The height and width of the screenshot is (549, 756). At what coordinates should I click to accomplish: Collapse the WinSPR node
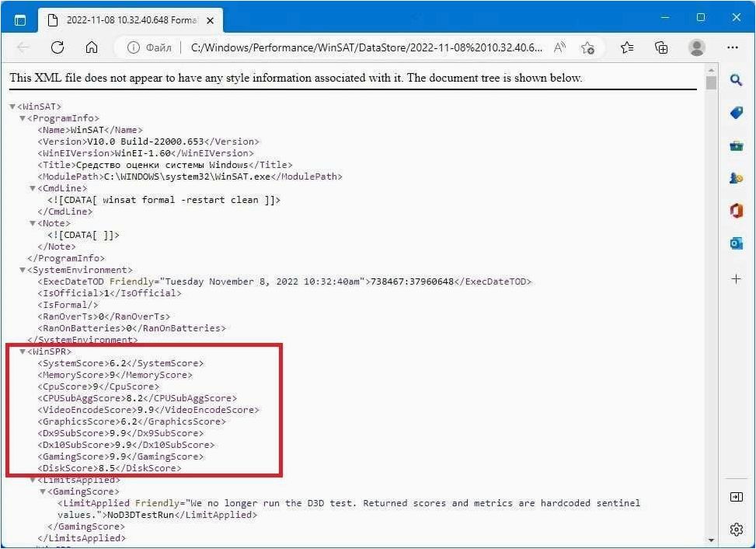coord(23,351)
